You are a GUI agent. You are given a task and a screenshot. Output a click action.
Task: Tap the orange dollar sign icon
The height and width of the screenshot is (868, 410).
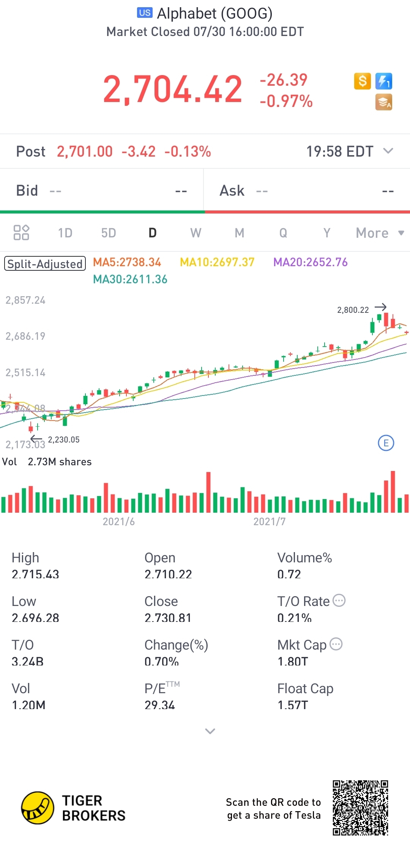[362, 81]
